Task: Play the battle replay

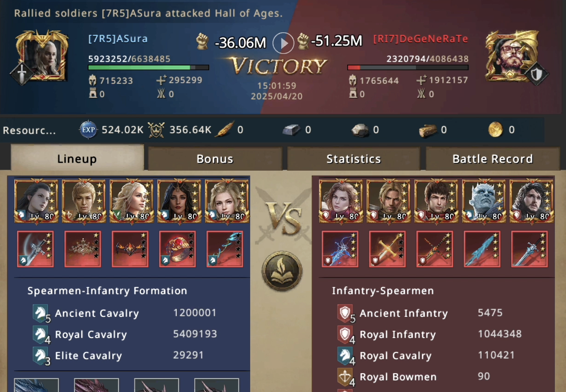Action: point(283,43)
